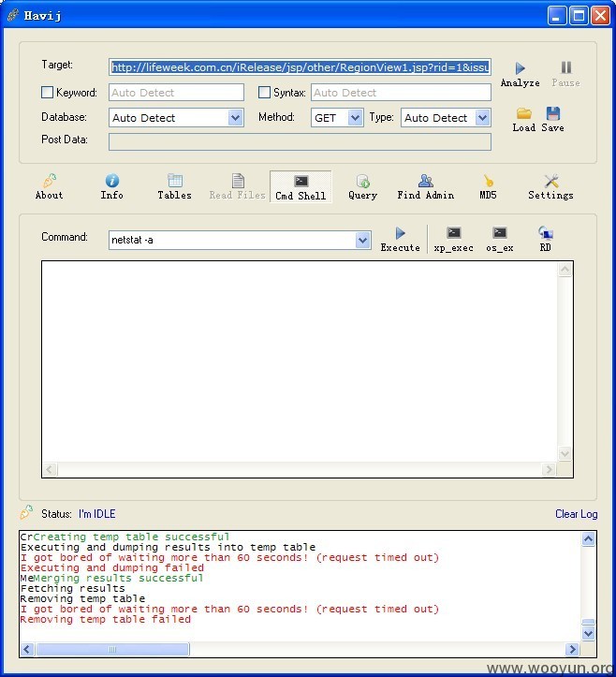Open the Read Files section
Viewport: 616px width, 677px height.
click(x=238, y=186)
